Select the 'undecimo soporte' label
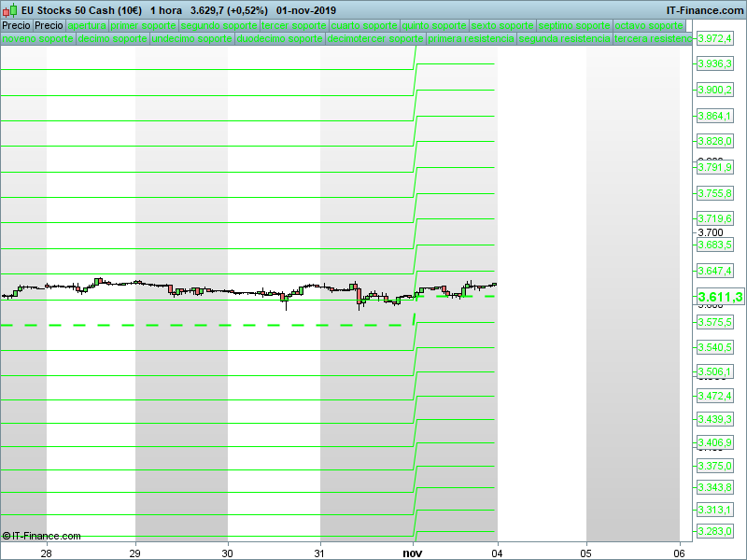The width and height of the screenshot is (747, 560). coord(192,38)
